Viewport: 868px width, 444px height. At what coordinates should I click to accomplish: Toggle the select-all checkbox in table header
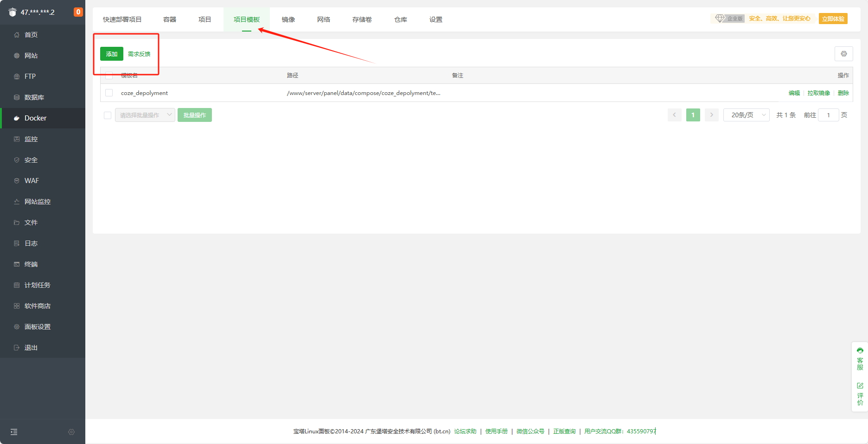[109, 76]
